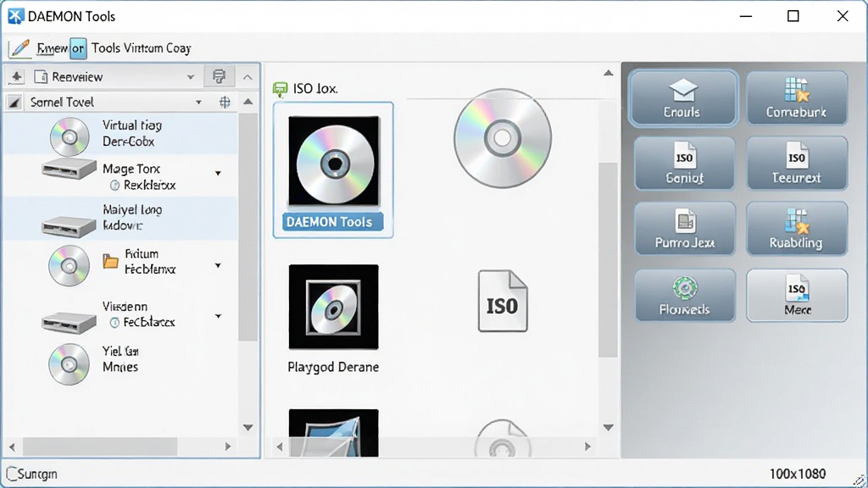This screenshot has height=488, width=868.
Task: Click left panel scroll down arrow
Action: coord(248,427)
